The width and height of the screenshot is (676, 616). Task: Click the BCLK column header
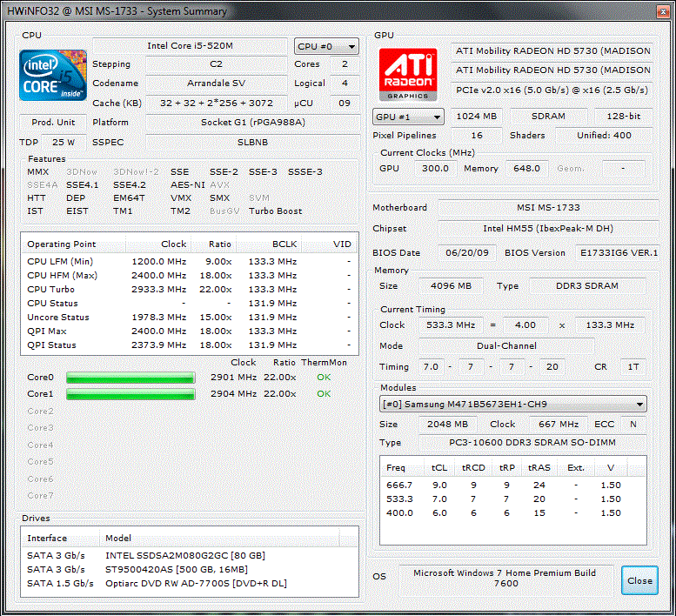point(269,244)
